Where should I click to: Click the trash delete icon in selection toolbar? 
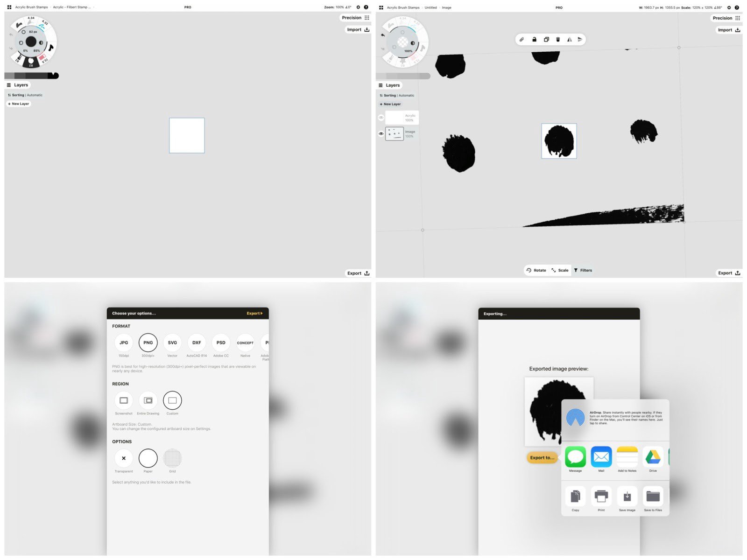tap(558, 40)
